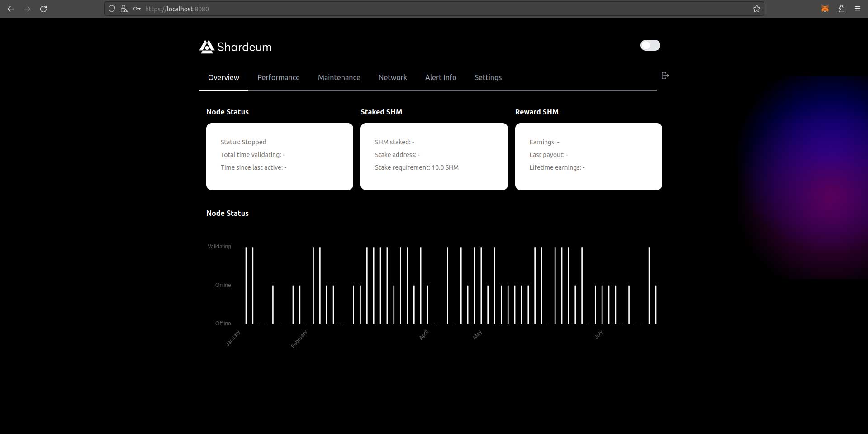868x434 pixels.
Task: Open the Maintenance tab
Action: 339,77
